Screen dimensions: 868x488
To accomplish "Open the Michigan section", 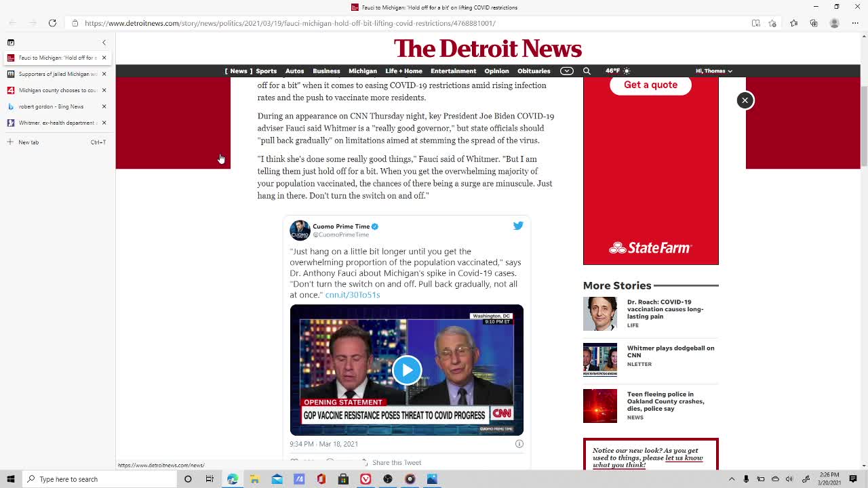I will tap(362, 71).
